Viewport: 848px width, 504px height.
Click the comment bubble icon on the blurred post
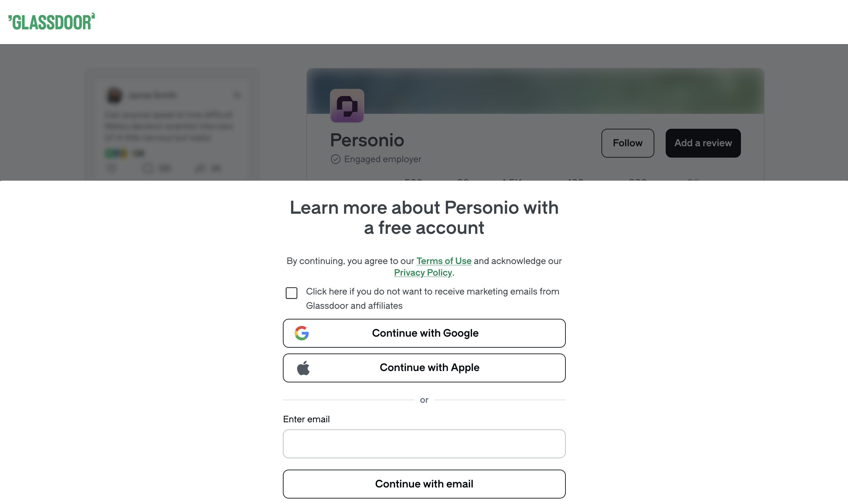tap(148, 168)
